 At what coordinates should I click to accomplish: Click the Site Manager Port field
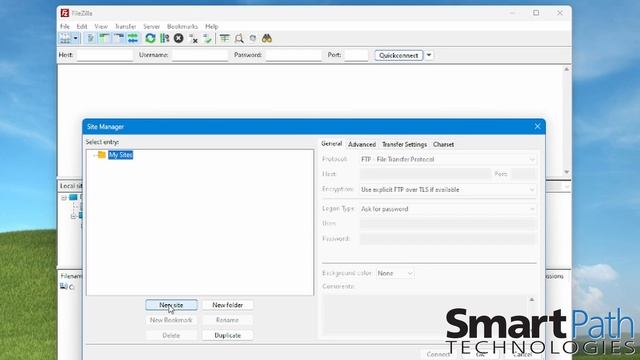click(x=524, y=174)
